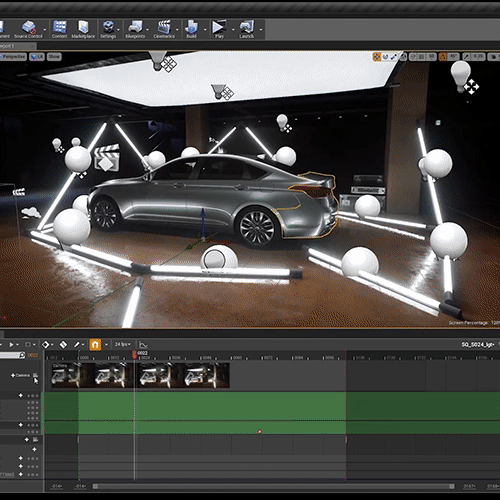Screen dimensions: 500x500
Task: Open the viewport Show menu
Action: pos(54,57)
